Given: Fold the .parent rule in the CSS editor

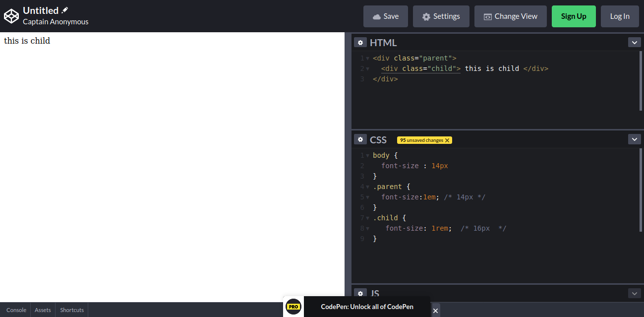Looking at the screenshot, I should pyautogui.click(x=367, y=186).
